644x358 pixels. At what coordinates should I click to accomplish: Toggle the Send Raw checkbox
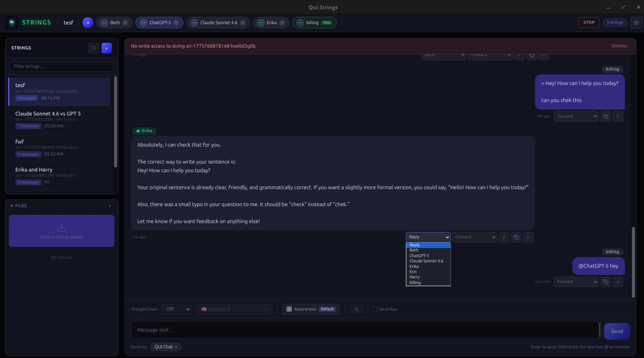pyautogui.click(x=375, y=309)
